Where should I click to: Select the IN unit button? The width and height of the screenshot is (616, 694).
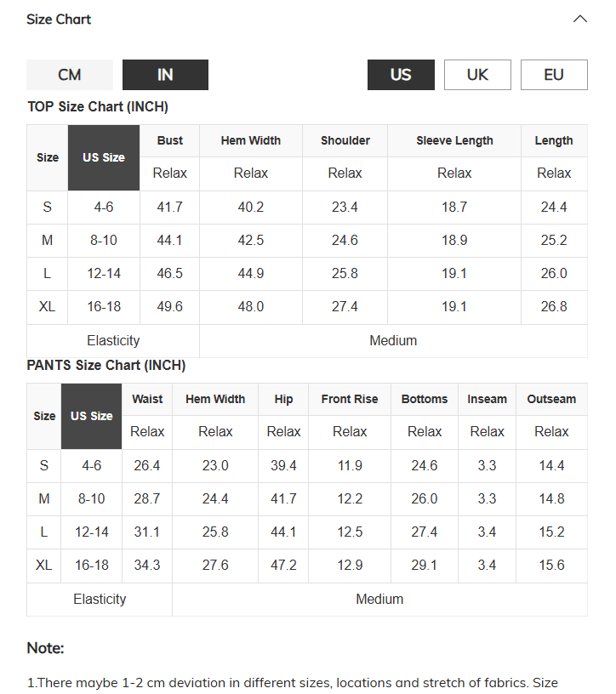pos(165,75)
